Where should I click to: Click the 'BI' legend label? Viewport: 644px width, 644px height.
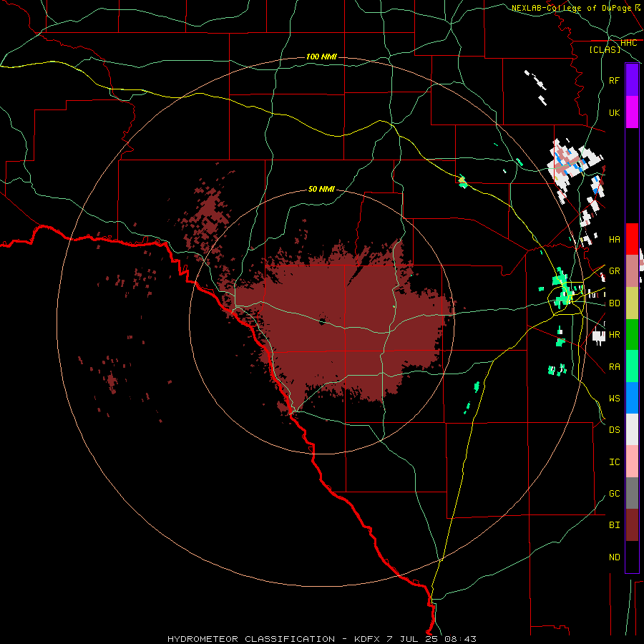(614, 525)
